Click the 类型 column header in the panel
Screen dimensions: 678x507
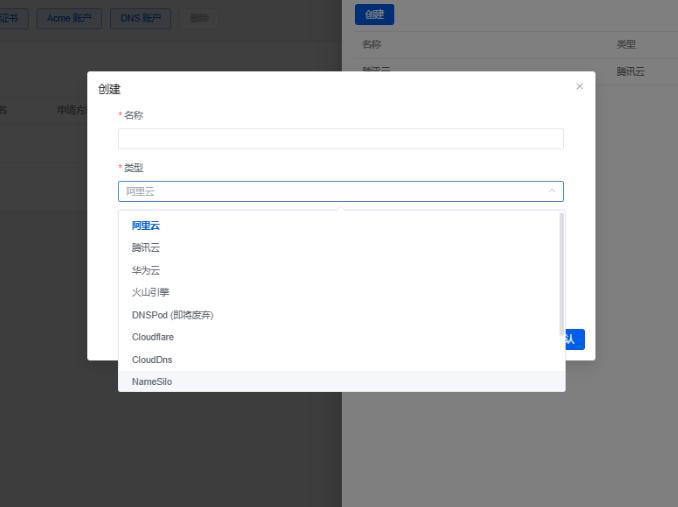[626, 45]
